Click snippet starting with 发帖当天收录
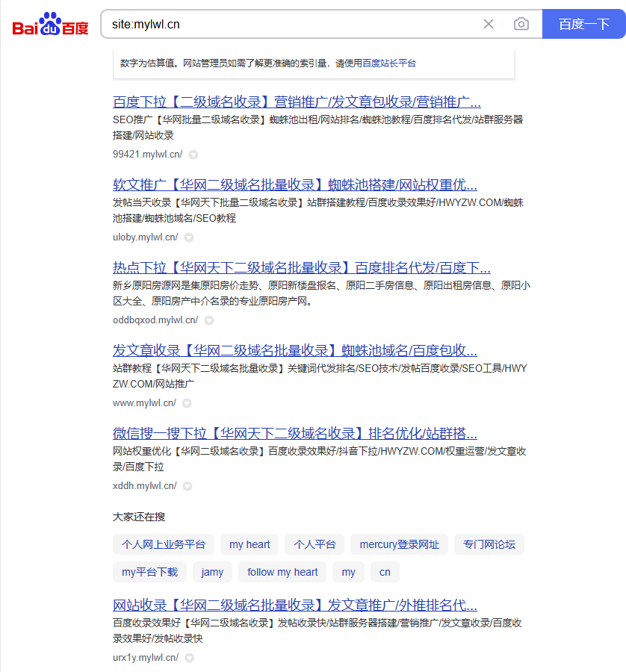The width and height of the screenshot is (626, 672). pos(317,211)
